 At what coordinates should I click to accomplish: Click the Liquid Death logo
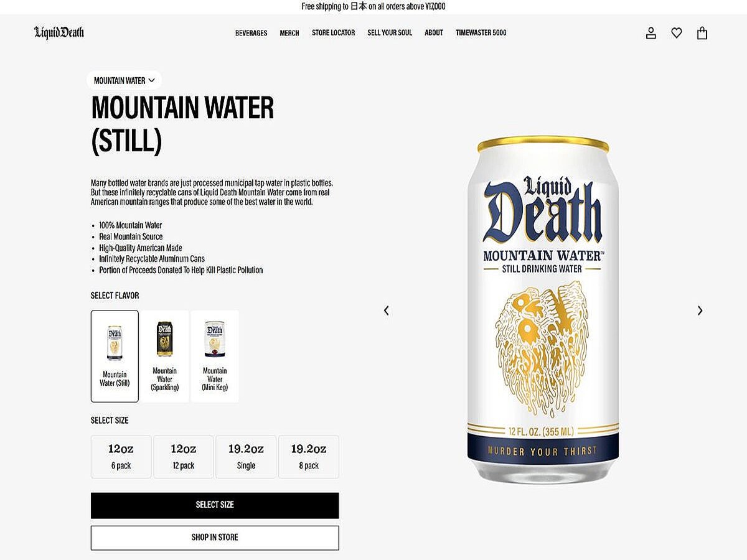pos(59,32)
